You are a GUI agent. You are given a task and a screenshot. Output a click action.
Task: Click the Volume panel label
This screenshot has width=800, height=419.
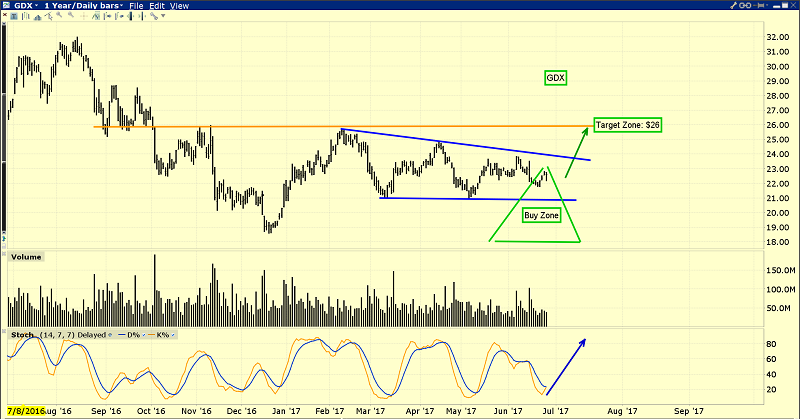click(26, 257)
